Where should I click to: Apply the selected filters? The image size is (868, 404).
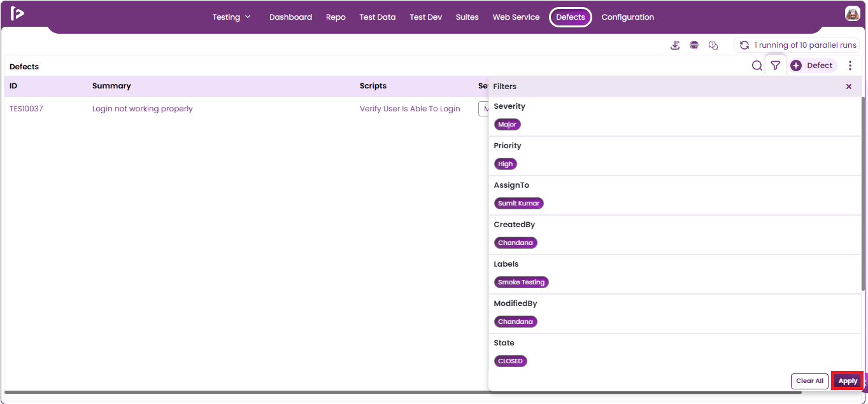pos(848,381)
